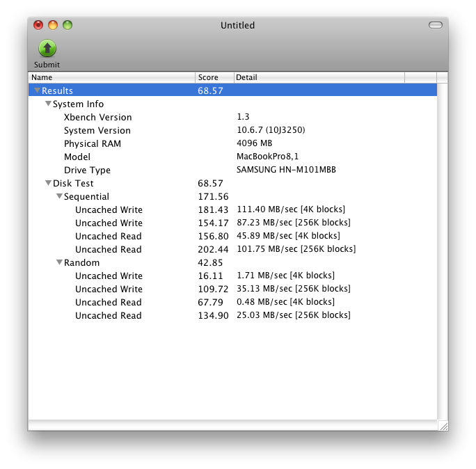
Task: Click the green Submit arrow icon
Action: click(x=47, y=48)
